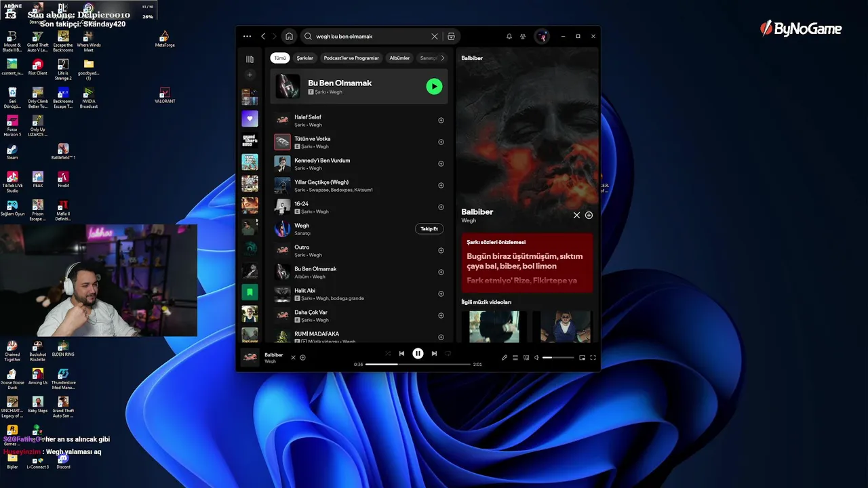Open Discord desktop shortcut

click(63, 461)
